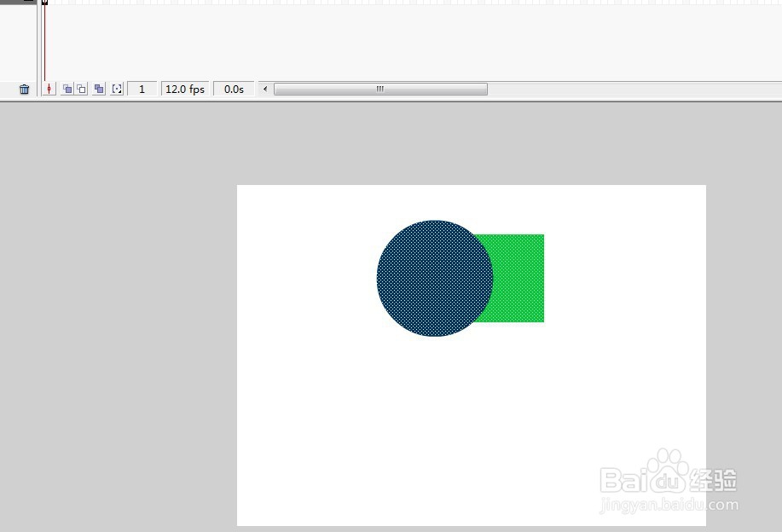Click the 0.0s elapsed time field
Screen dimensions: 782x532
[234, 89]
